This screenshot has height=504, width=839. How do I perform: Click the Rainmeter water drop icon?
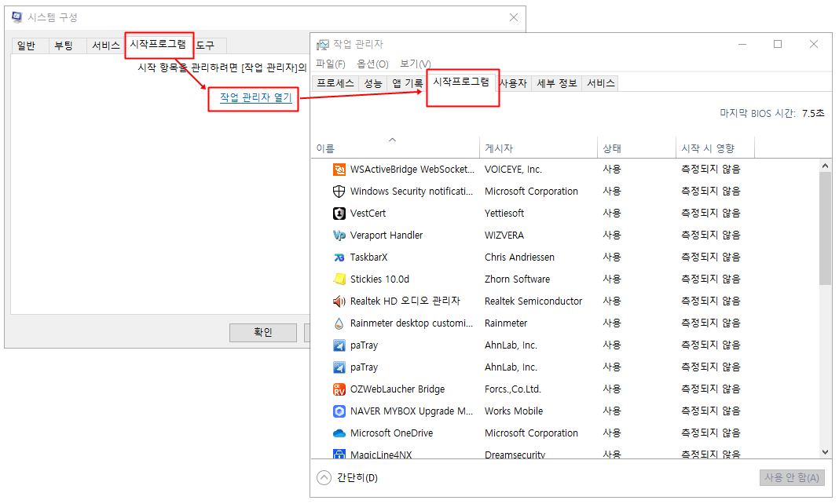(x=339, y=323)
